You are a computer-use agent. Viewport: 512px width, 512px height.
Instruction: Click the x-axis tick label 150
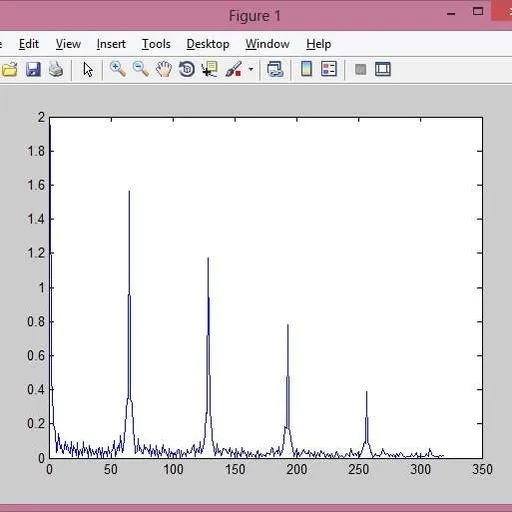pyautogui.click(x=235, y=469)
